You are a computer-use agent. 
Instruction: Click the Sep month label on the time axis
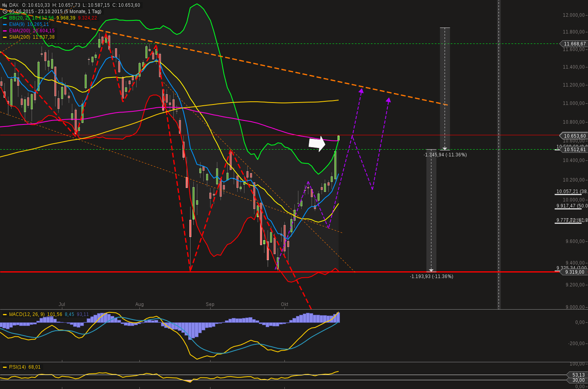pos(210,304)
